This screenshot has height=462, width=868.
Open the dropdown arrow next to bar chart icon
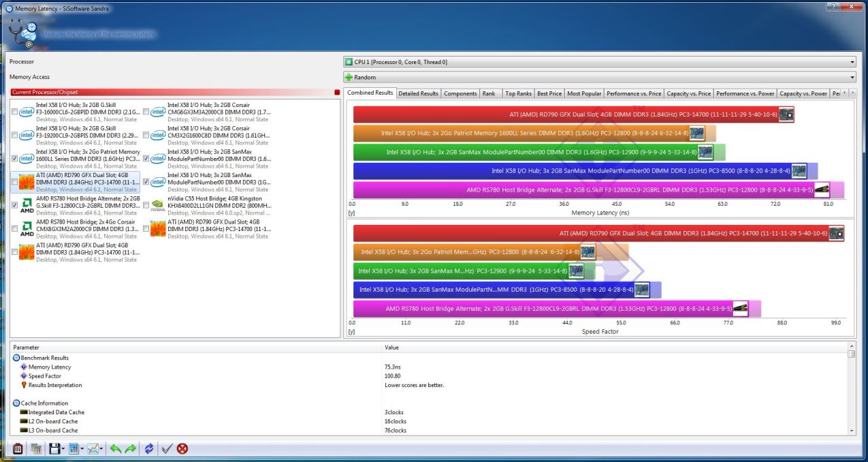click(x=82, y=448)
